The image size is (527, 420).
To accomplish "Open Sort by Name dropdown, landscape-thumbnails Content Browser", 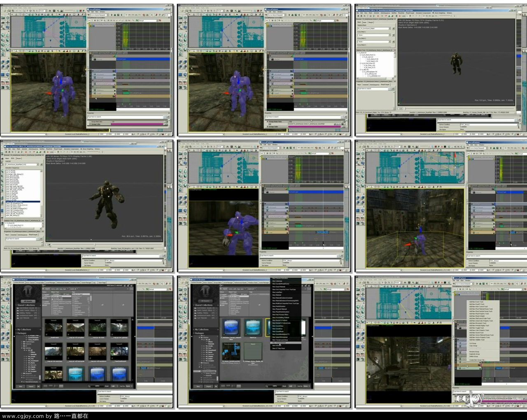I will (129, 386).
